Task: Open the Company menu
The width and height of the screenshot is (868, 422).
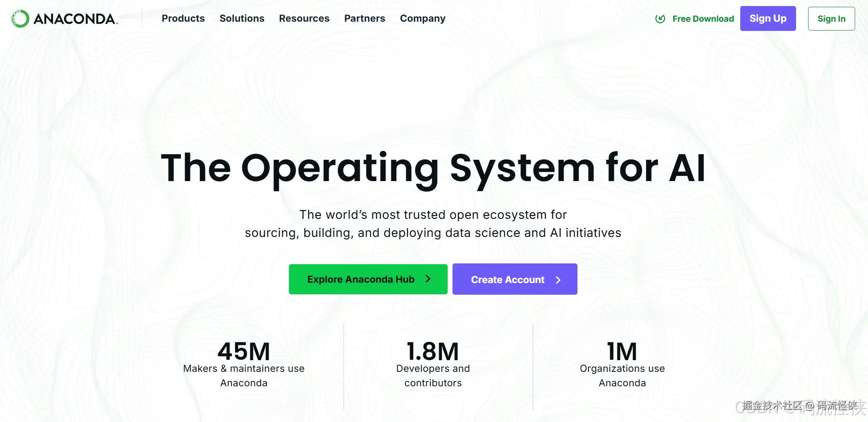Action: (x=423, y=18)
